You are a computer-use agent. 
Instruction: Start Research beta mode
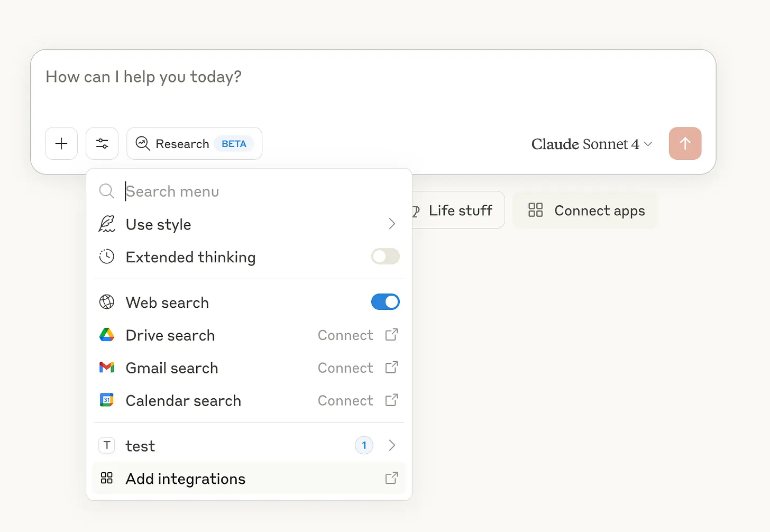point(194,143)
